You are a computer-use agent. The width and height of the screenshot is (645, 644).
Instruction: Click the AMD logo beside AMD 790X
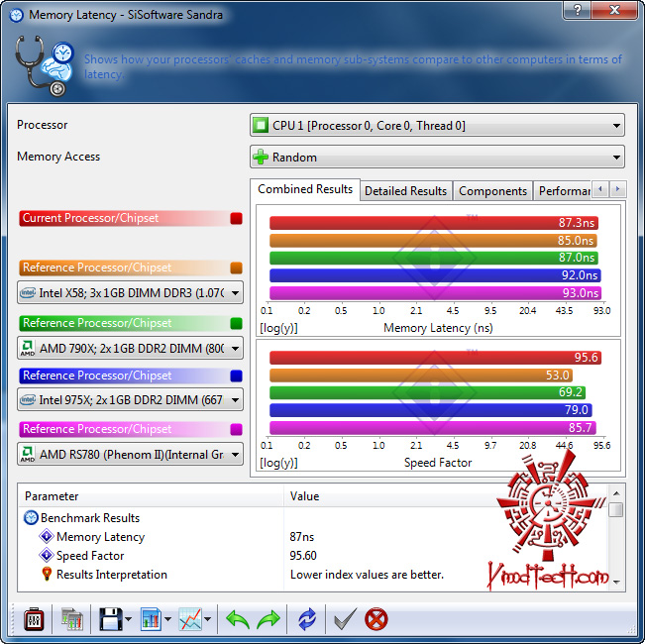[x=28, y=349]
